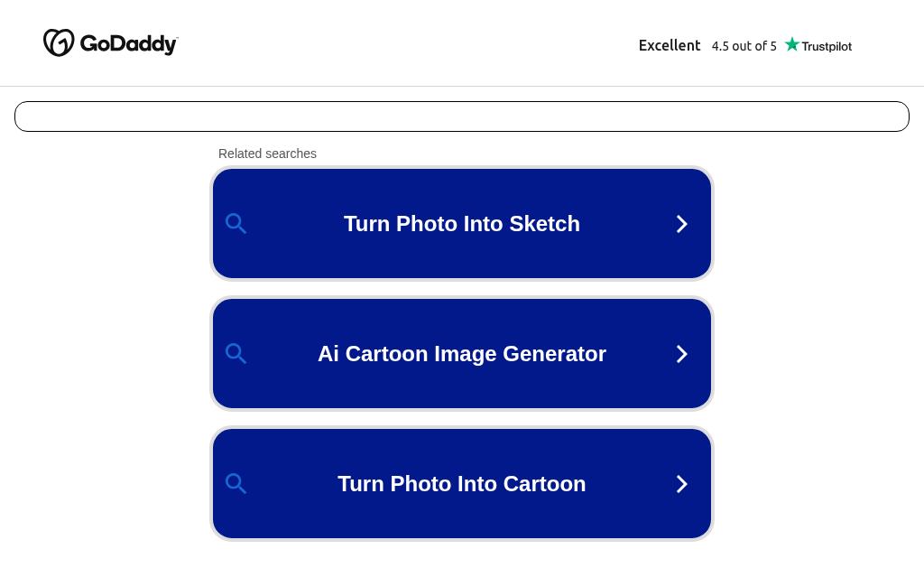Click the magnifier icon beside Ai Cartoon Image Generator
This screenshot has width=924, height=568.
(x=236, y=354)
